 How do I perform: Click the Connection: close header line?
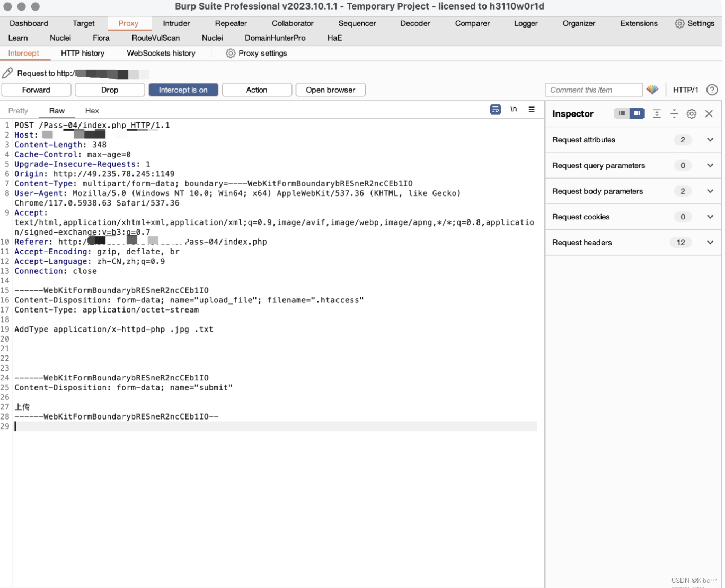pos(56,271)
